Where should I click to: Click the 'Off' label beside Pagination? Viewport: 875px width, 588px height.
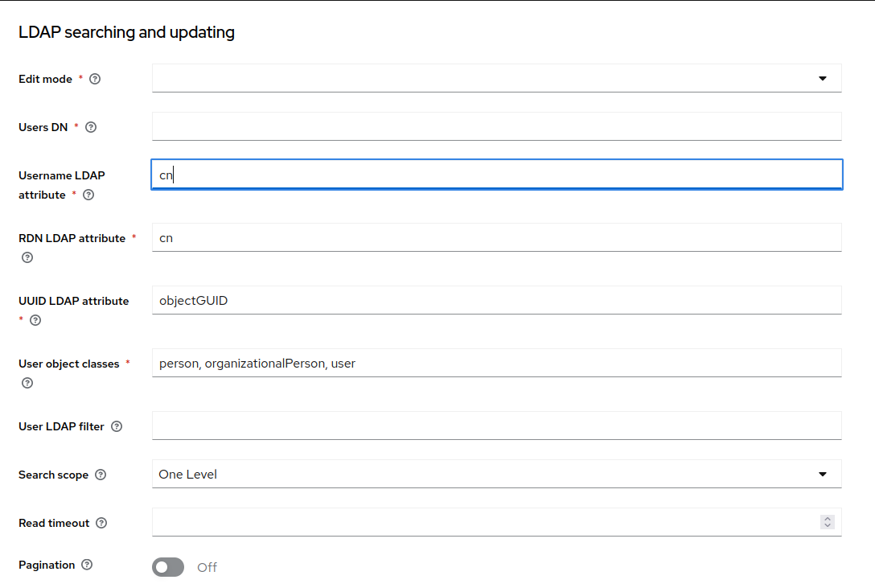click(207, 567)
